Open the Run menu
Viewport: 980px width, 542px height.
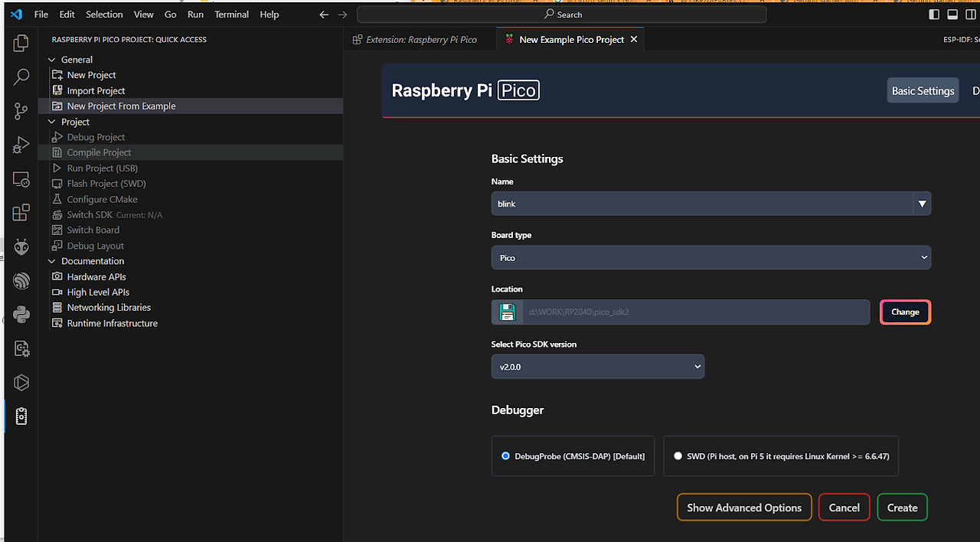tap(195, 15)
